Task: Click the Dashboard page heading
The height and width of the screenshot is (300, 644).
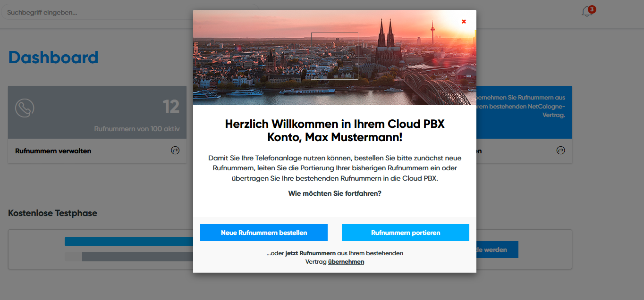Action: coord(53,58)
